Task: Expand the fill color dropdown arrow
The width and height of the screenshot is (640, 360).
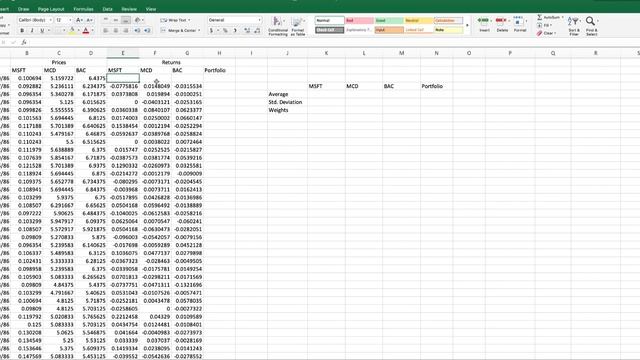Action: point(78,31)
